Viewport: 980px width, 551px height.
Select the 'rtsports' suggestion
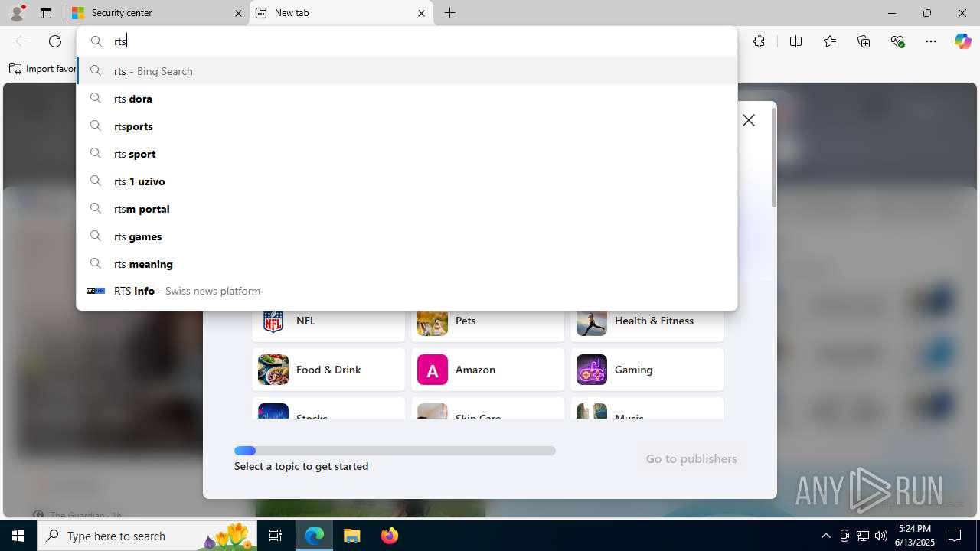pos(407,126)
